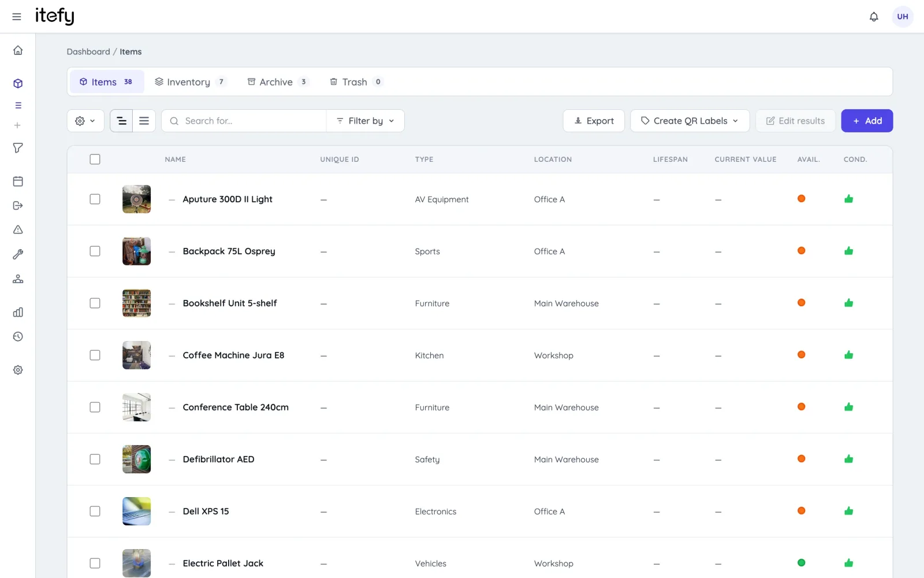Open the sidebar settings gear icon
This screenshot has height=578, width=924.
(18, 370)
